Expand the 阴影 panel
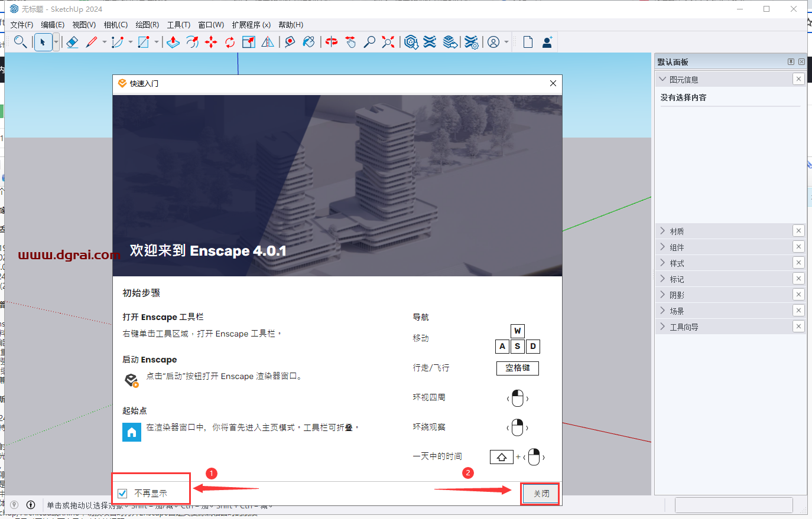812x519 pixels. [x=662, y=295]
